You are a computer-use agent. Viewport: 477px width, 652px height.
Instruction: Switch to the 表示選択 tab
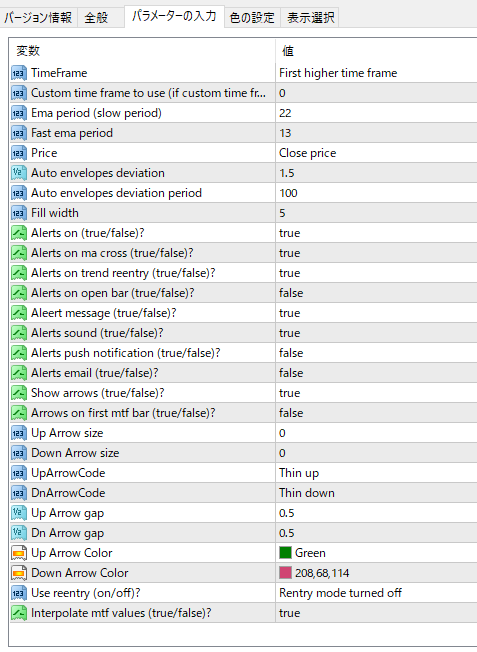[310, 17]
